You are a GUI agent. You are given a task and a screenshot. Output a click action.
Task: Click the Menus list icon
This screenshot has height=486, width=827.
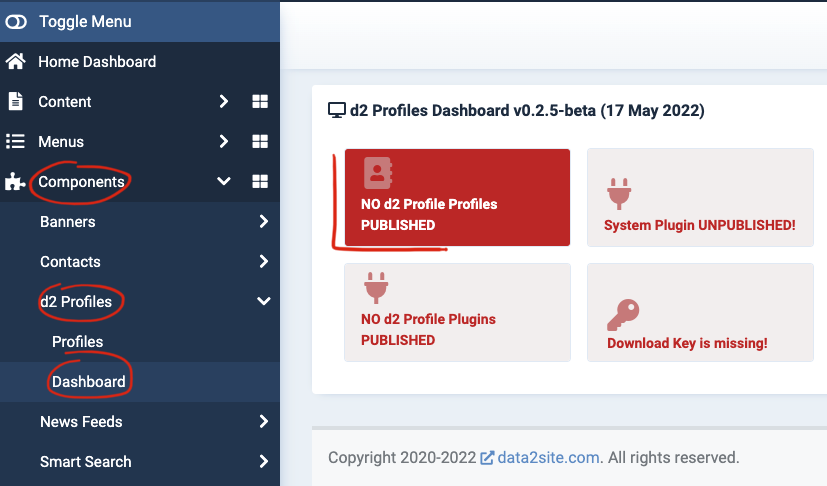15,141
